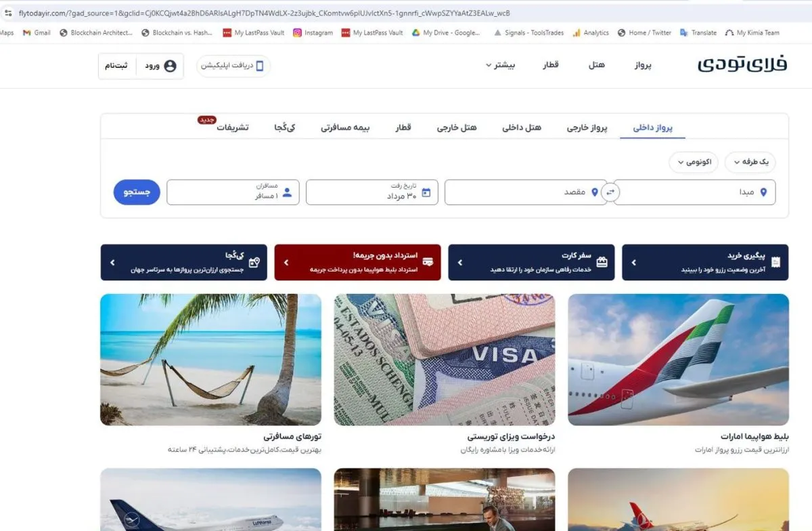The image size is (812, 531).
Task: Click the mobile phone icon for دریافت اپلیکیشن
Action: pyautogui.click(x=259, y=66)
